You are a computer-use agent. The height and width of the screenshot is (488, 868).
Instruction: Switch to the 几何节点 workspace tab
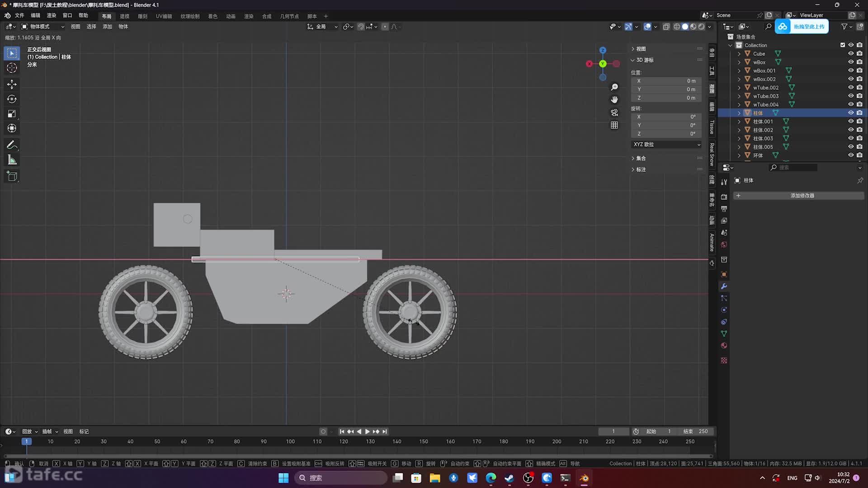(x=289, y=16)
